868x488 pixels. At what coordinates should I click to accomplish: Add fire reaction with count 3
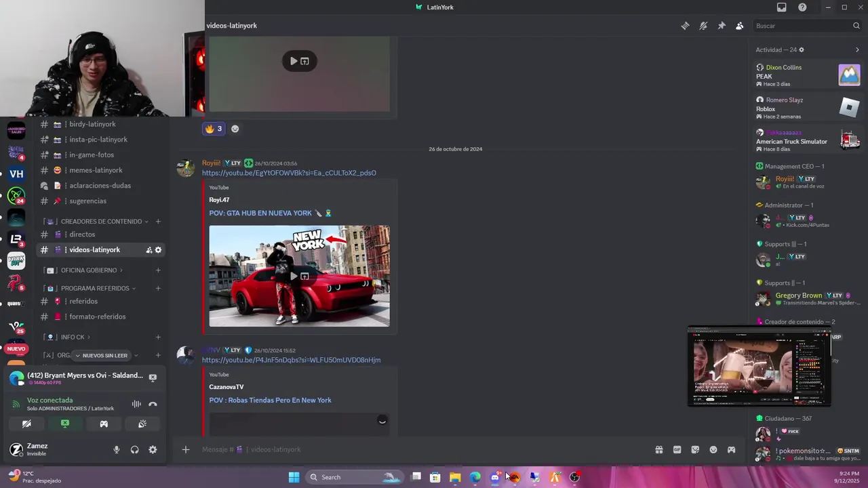tap(214, 129)
